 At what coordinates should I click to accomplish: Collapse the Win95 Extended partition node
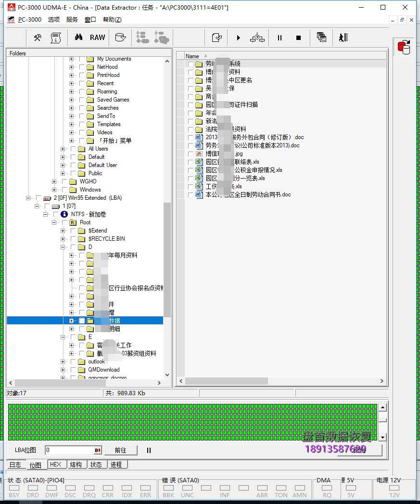(28, 198)
